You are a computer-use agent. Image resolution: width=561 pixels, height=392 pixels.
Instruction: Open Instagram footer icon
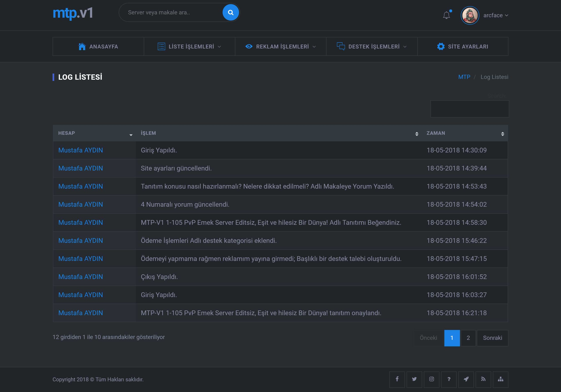click(x=431, y=379)
